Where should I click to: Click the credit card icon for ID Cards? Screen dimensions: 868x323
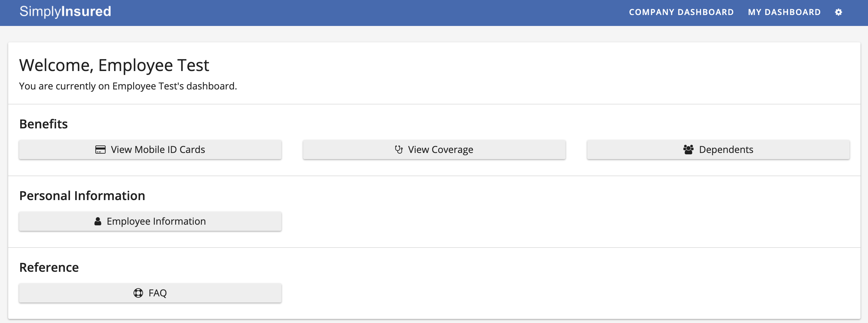100,150
